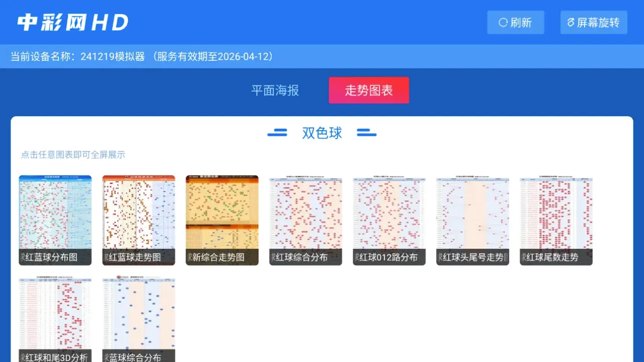Open the 红球和尾3D分析 chart thumbnail

[55, 319]
